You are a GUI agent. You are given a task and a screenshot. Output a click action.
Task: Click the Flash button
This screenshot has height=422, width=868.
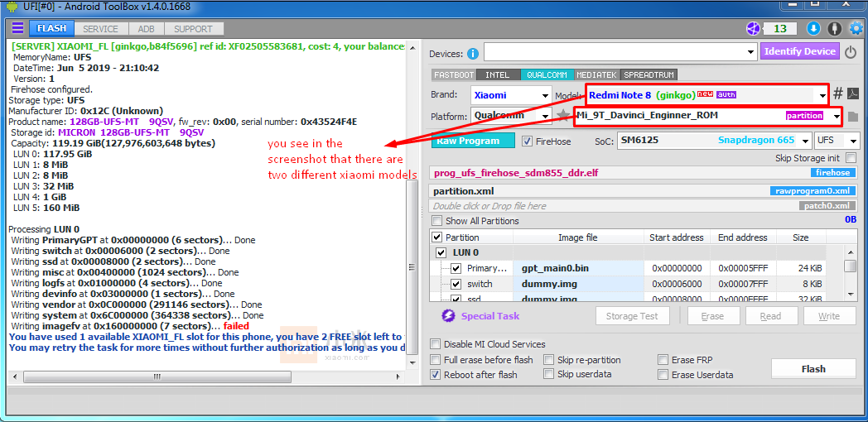(813, 369)
